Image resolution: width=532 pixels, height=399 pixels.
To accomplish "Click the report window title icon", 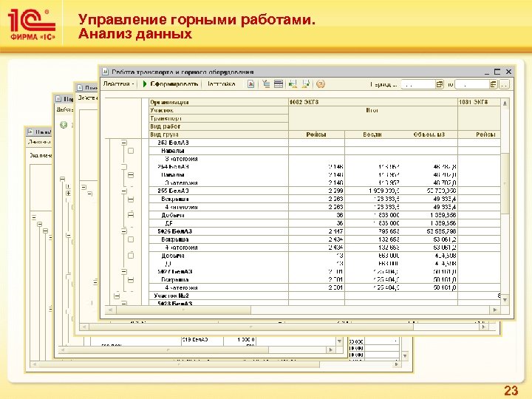I will [x=106, y=72].
